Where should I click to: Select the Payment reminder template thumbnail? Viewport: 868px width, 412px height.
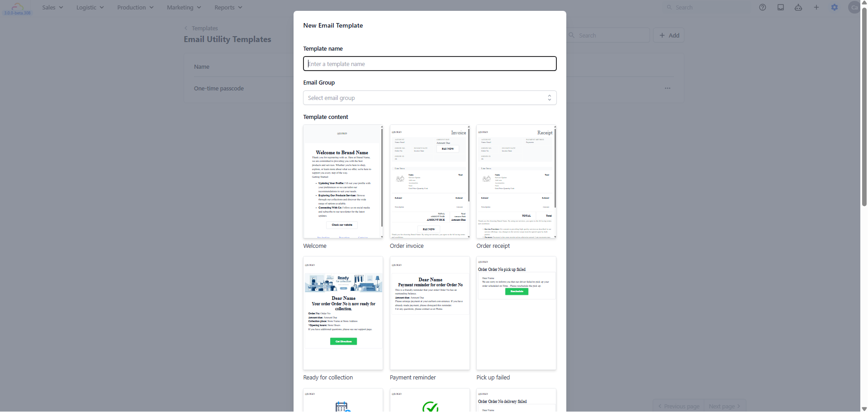coord(430,313)
